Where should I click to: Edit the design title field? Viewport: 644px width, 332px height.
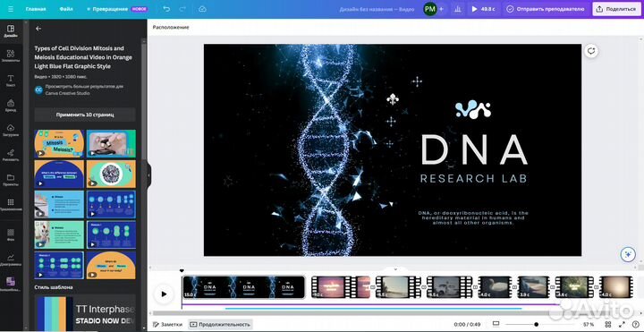[377, 9]
